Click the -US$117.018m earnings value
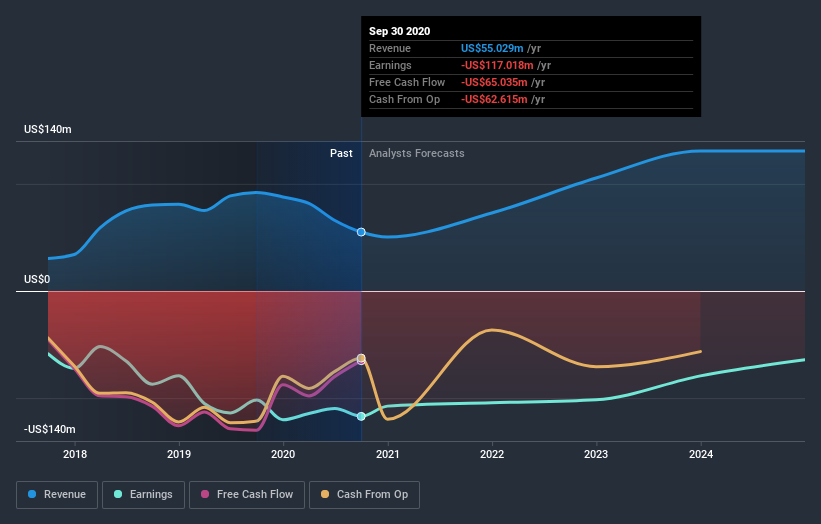 coord(497,65)
